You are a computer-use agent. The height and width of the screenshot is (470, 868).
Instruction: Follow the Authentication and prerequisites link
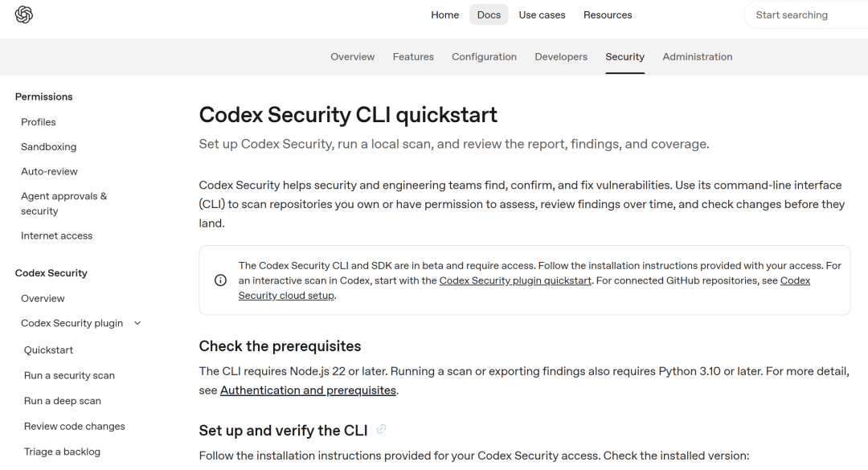(x=308, y=390)
